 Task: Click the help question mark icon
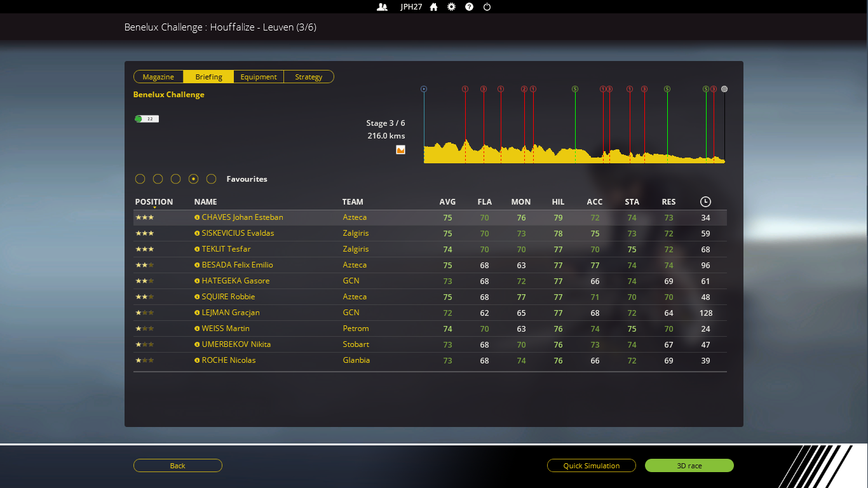pyautogui.click(x=469, y=7)
